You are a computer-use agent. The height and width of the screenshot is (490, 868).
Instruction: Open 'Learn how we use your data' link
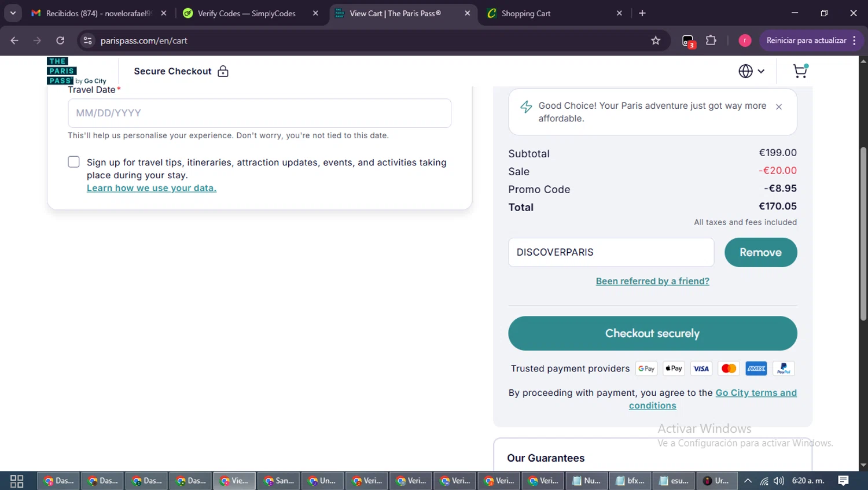tap(152, 188)
